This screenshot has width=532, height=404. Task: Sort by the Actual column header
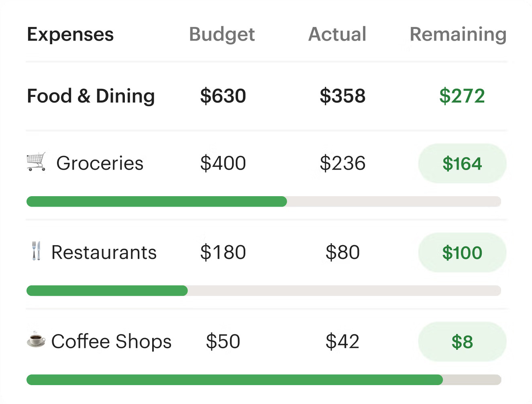tap(337, 35)
